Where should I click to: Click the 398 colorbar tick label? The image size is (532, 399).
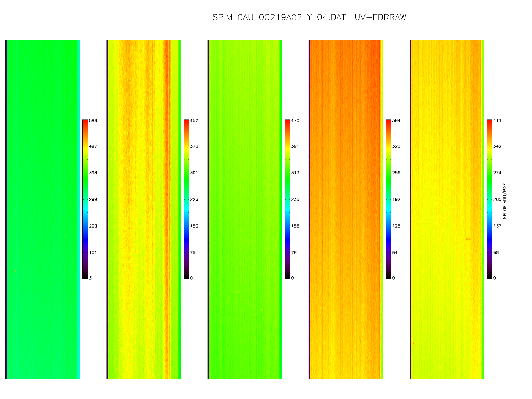pos(93,173)
